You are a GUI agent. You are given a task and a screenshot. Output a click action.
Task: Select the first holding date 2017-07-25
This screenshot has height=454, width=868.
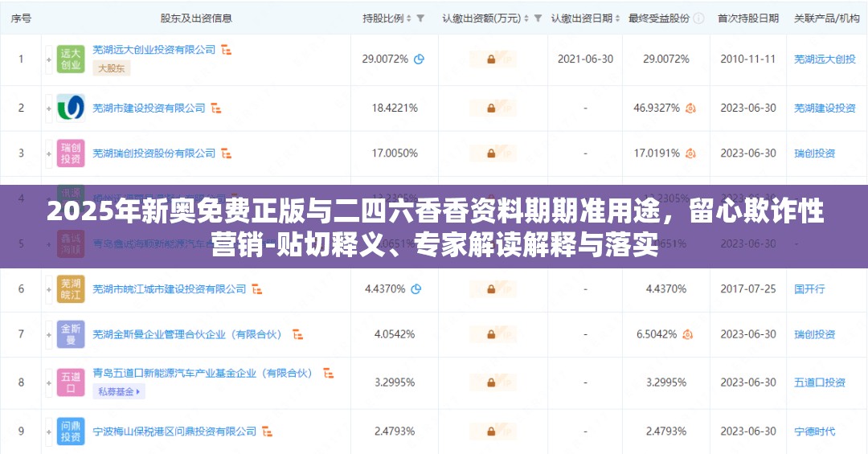point(748,289)
